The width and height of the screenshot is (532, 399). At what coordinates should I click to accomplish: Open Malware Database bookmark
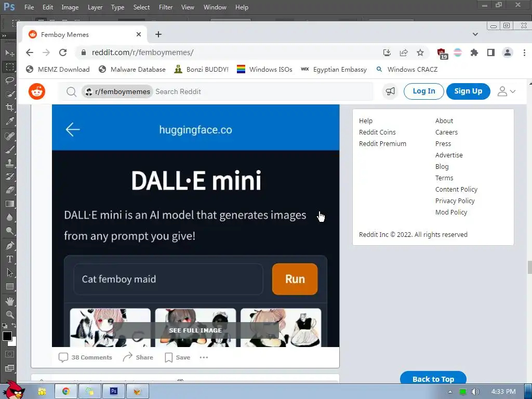[132, 69]
